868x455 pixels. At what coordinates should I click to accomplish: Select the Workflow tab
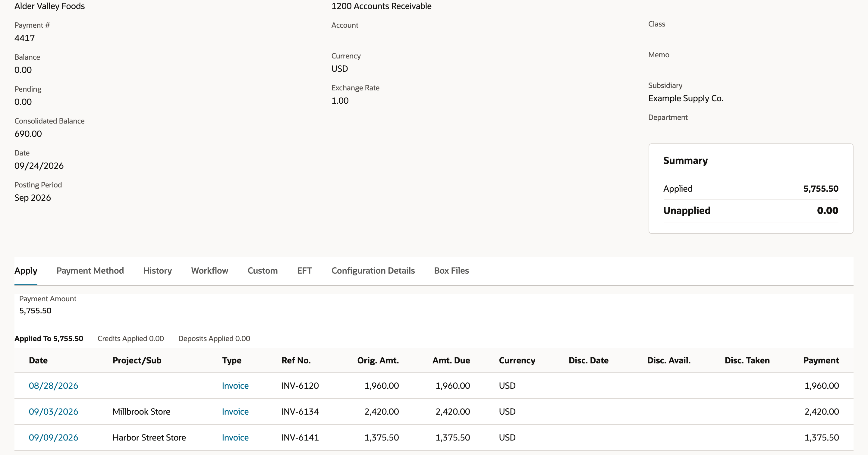point(209,271)
